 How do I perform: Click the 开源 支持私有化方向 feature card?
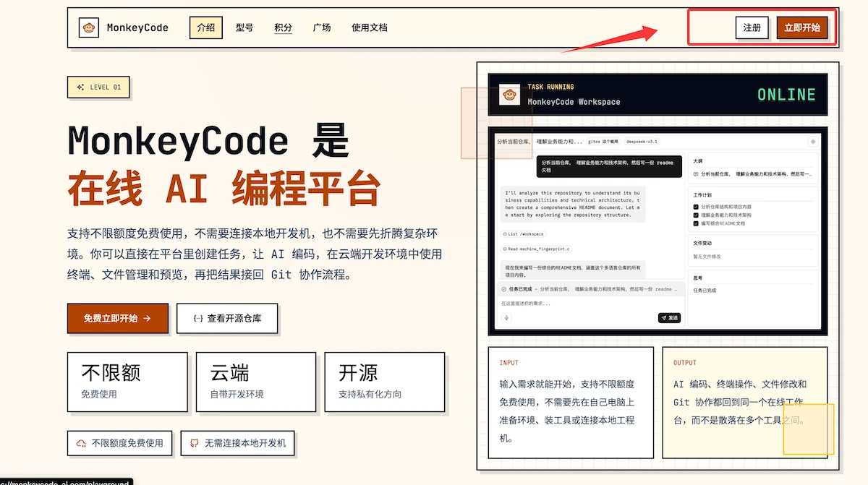(385, 382)
